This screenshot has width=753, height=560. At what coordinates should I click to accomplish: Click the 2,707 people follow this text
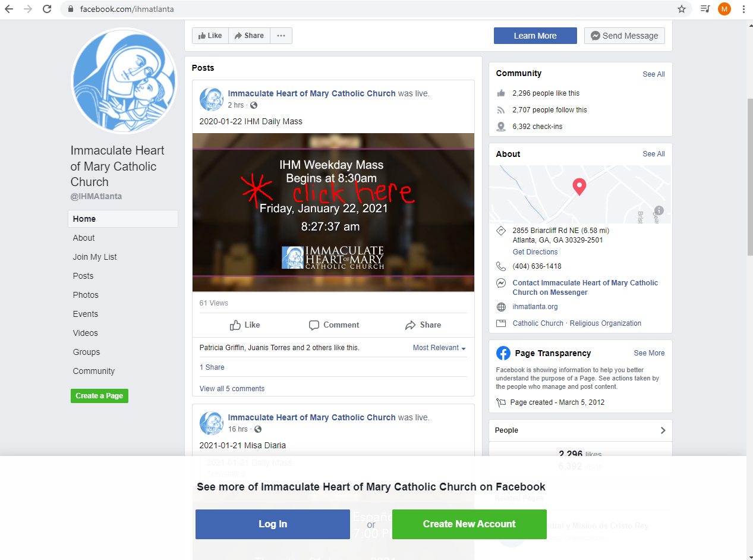[550, 110]
